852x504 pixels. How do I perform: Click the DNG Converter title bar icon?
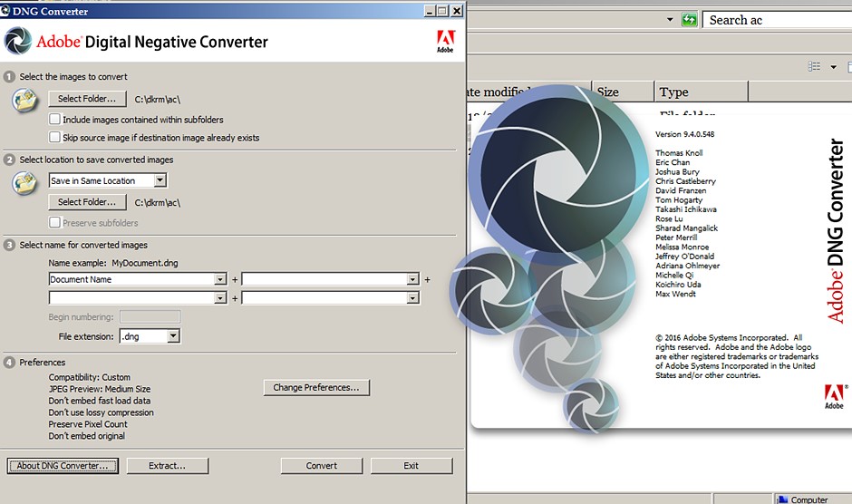click(x=5, y=10)
